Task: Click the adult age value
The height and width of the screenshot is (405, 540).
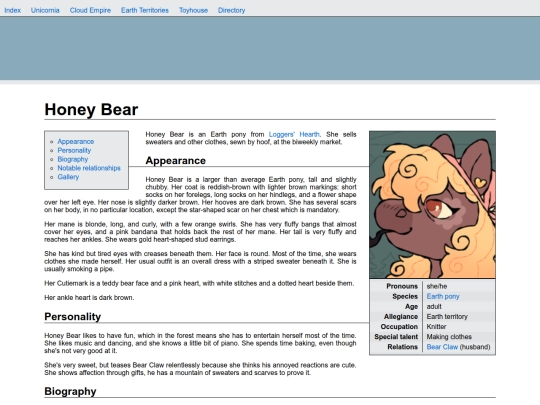Action: tap(434, 307)
